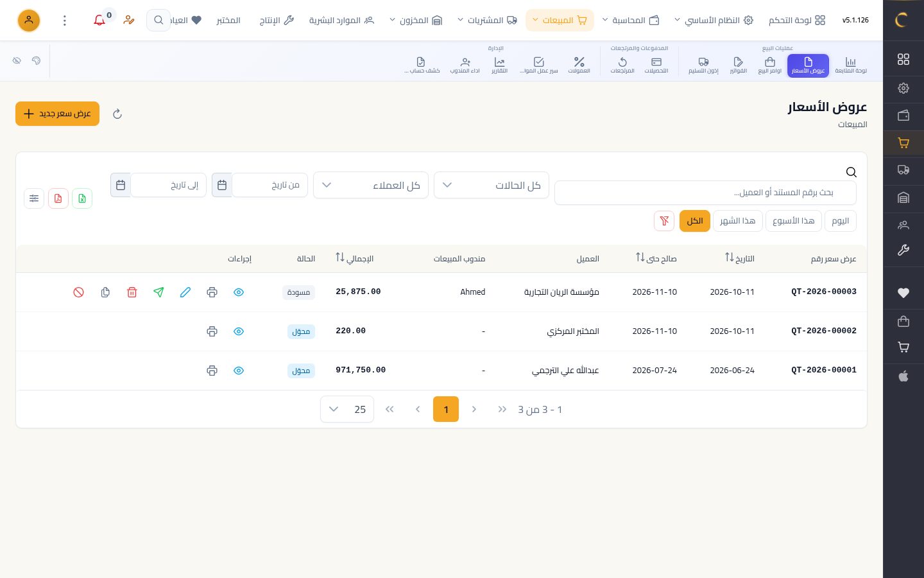
Task: Expand the المبيعات sales menu
Action: (x=560, y=21)
